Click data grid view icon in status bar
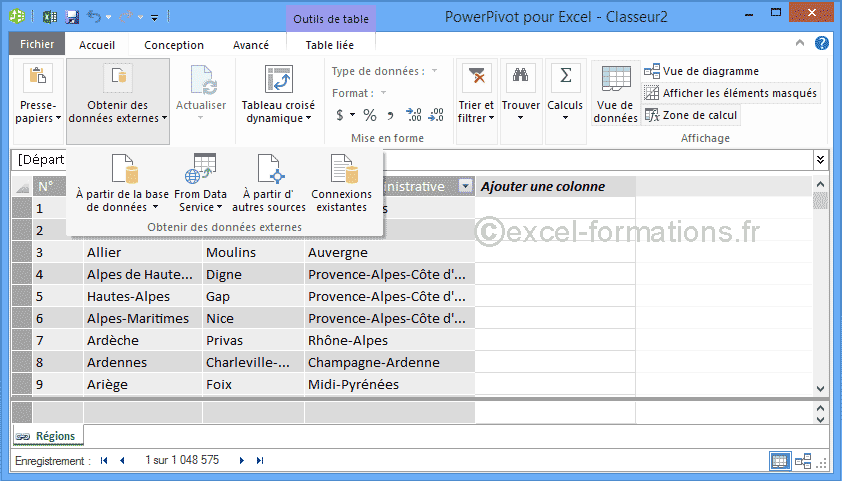 click(x=780, y=461)
